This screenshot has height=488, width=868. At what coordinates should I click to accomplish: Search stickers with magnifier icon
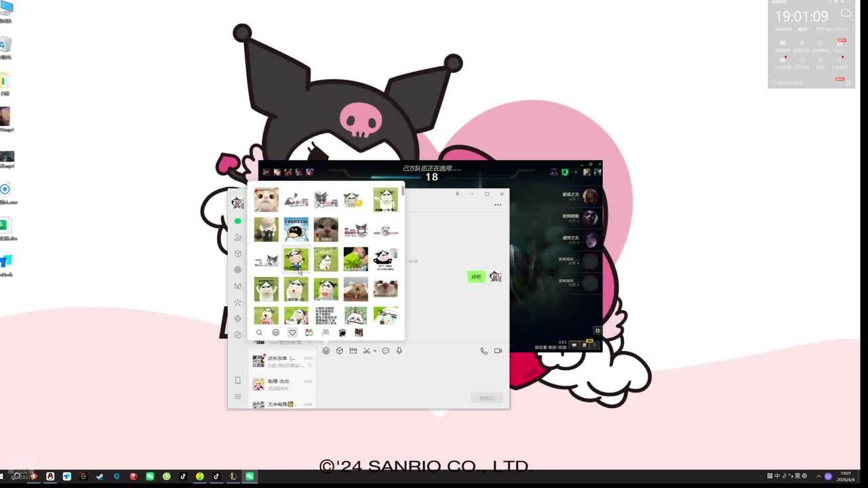[259, 332]
